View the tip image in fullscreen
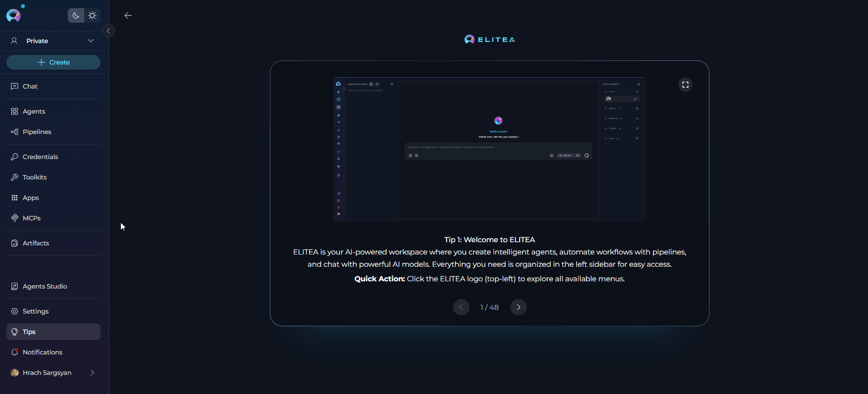 pyautogui.click(x=685, y=85)
